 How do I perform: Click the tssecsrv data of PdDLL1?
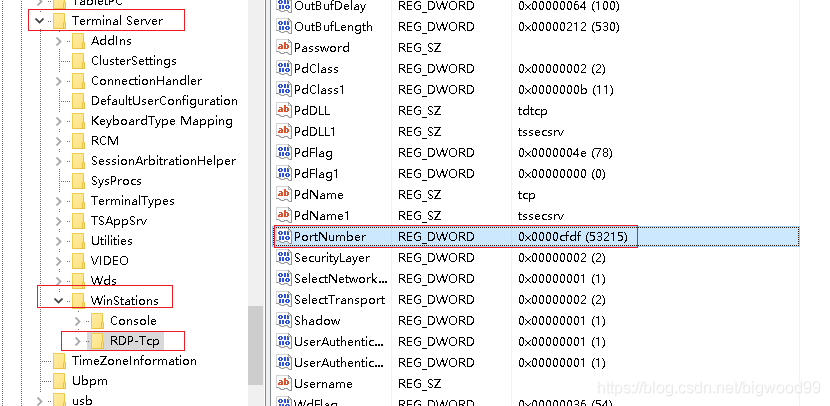pyautogui.click(x=541, y=132)
